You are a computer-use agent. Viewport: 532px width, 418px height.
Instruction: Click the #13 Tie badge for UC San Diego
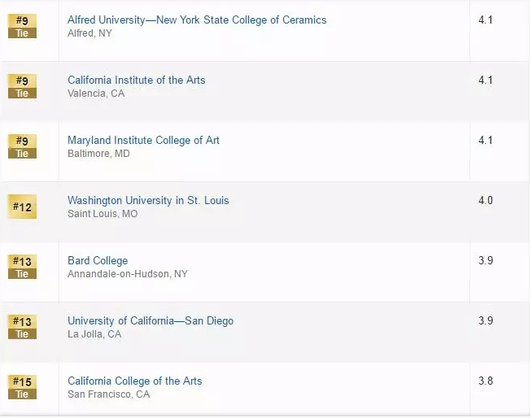coord(22,327)
